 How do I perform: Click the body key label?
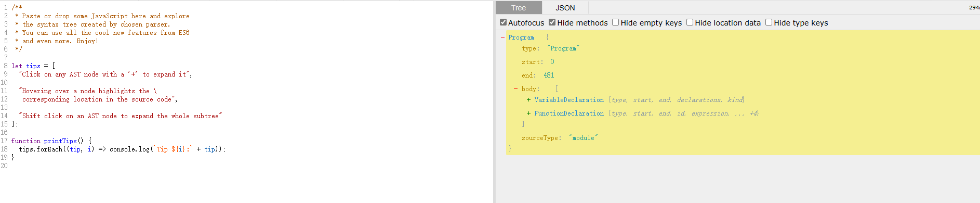tap(529, 89)
